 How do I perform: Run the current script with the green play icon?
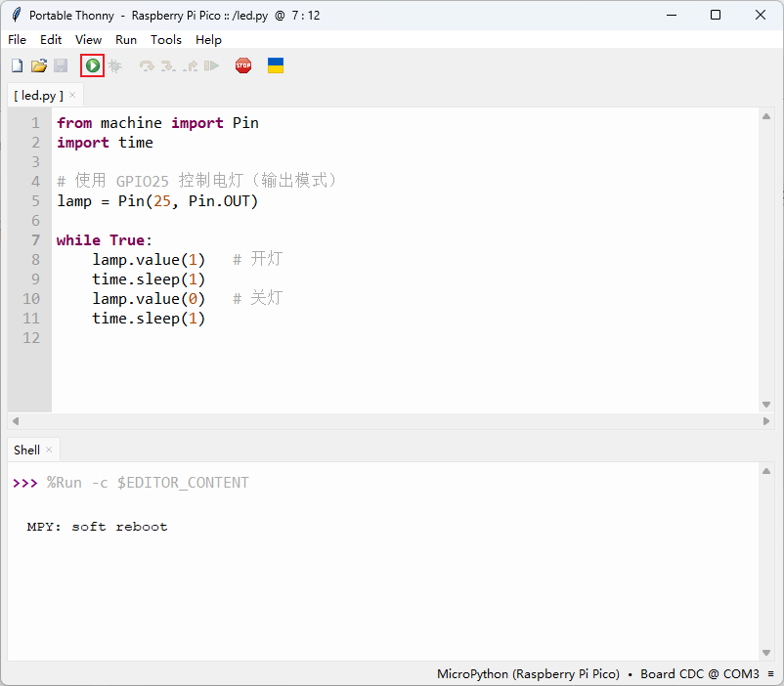pyautogui.click(x=93, y=65)
